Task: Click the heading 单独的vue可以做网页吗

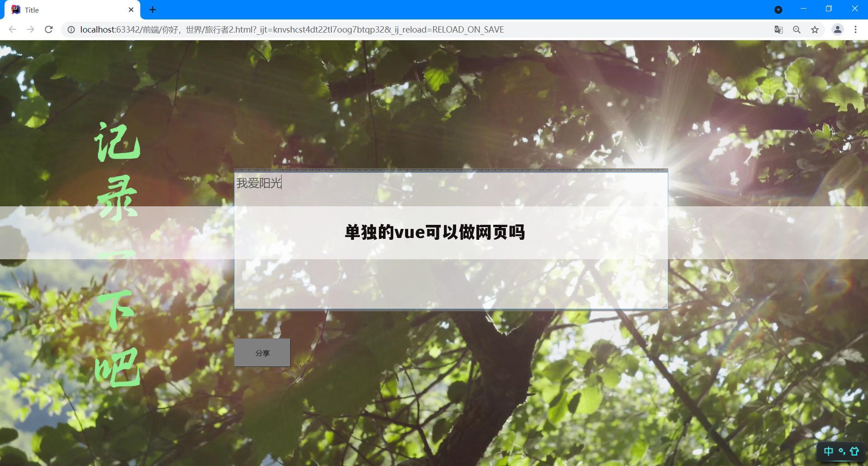Action: (434, 232)
